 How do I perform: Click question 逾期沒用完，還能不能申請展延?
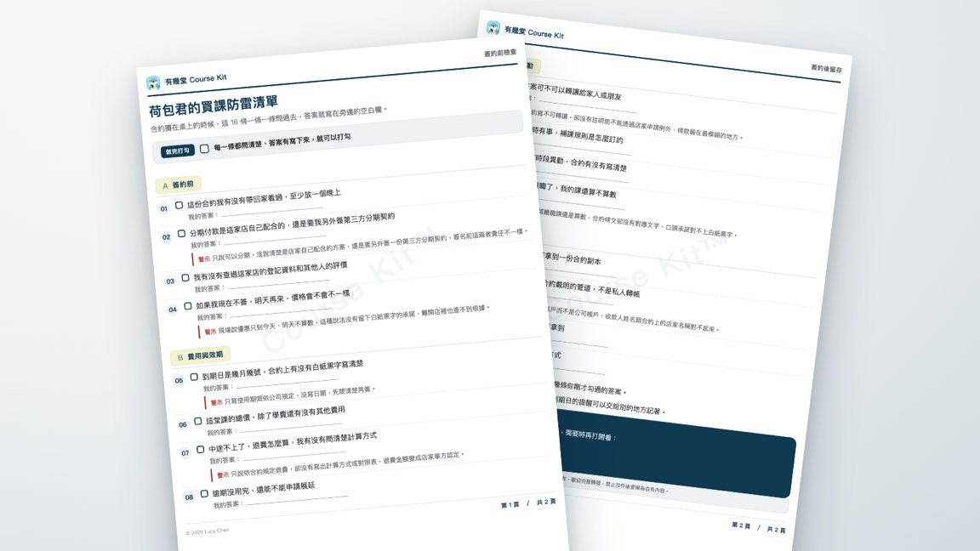tap(263, 489)
